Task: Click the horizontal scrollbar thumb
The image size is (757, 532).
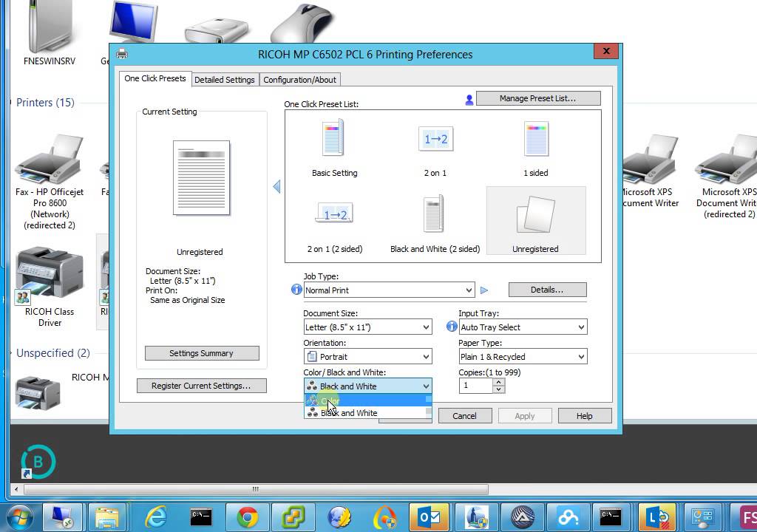Action: [x=256, y=489]
